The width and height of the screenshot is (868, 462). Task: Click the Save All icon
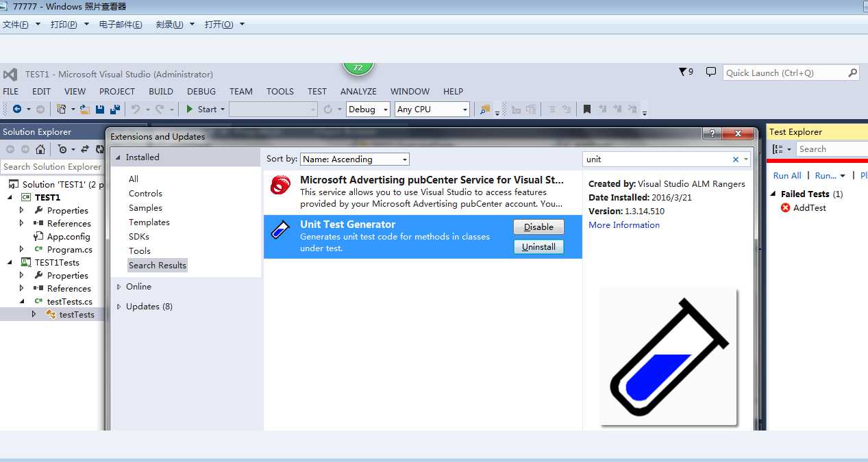pyautogui.click(x=115, y=109)
